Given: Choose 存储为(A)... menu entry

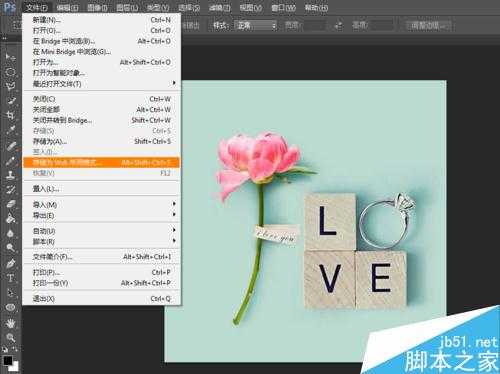Looking at the screenshot, I should click(x=102, y=141).
